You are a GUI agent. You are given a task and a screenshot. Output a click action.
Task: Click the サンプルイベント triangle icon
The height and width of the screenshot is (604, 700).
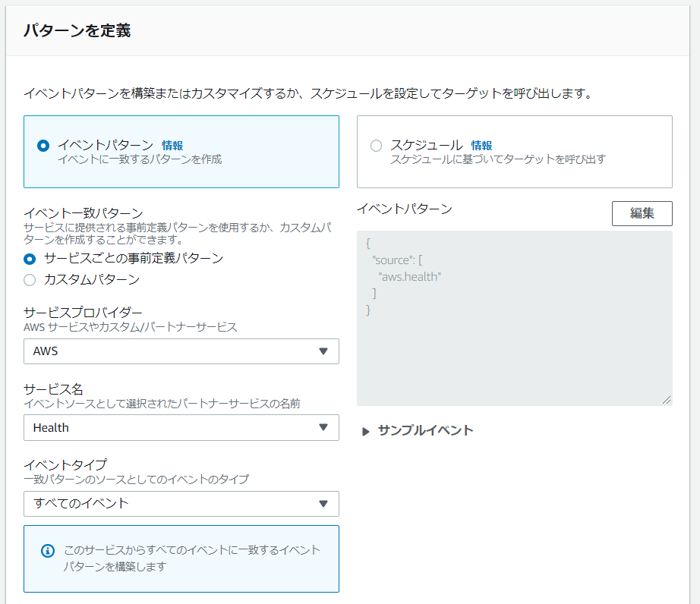pos(366,431)
